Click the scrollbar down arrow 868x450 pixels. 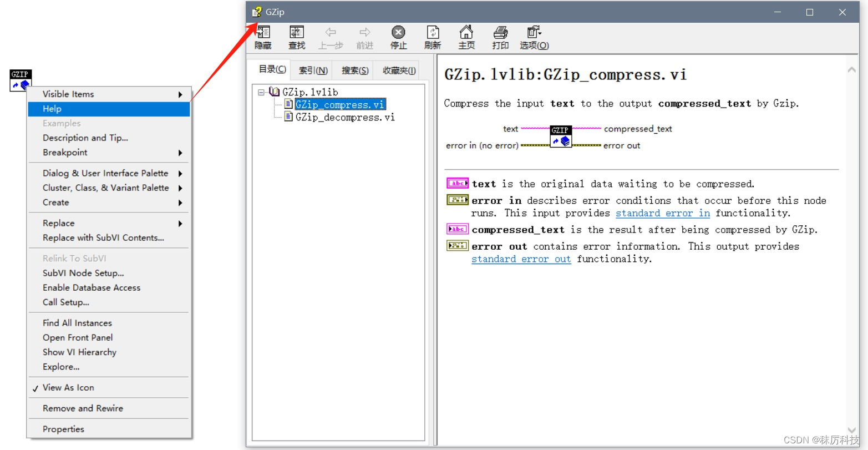tap(851, 430)
